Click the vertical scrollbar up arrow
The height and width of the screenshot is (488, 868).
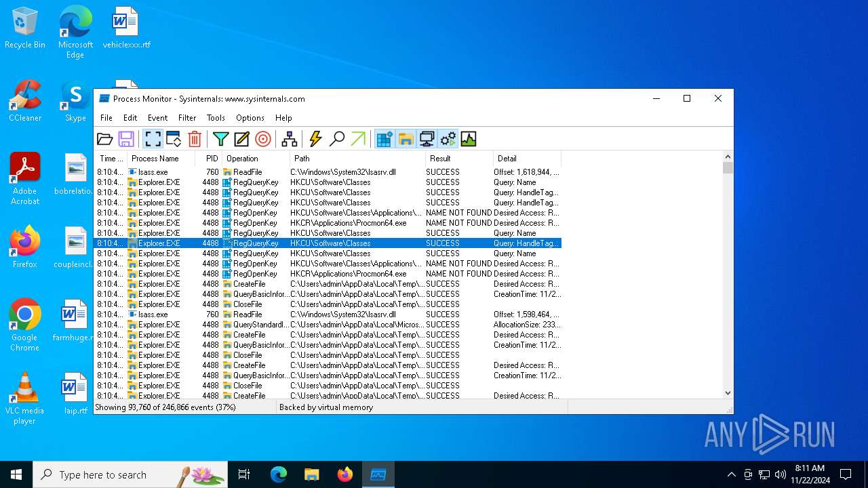tap(728, 157)
